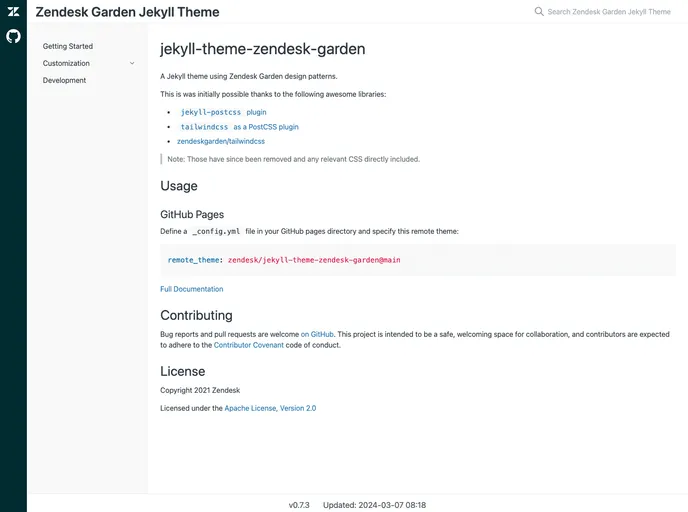Click the search magnifier icon
This screenshot has width=688, height=512.
point(539,11)
